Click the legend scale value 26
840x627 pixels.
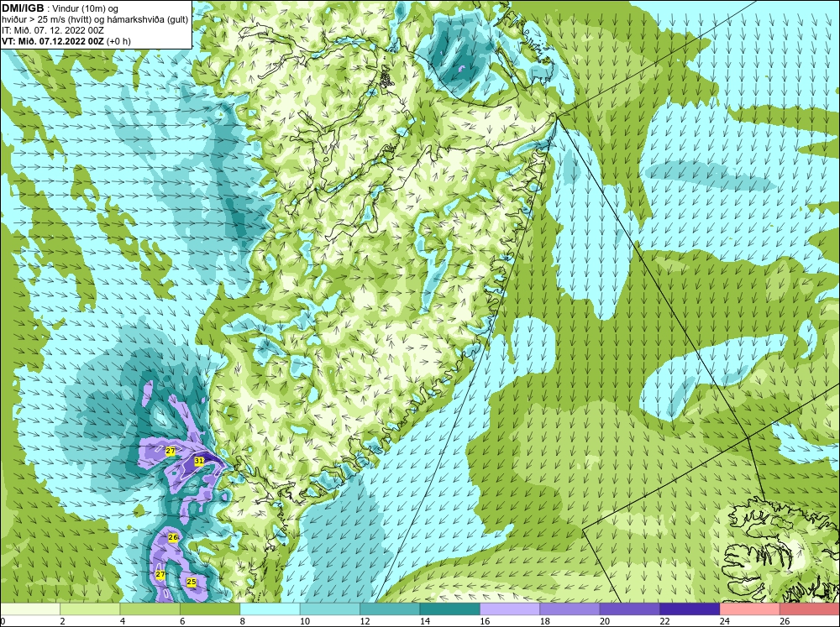click(x=785, y=621)
